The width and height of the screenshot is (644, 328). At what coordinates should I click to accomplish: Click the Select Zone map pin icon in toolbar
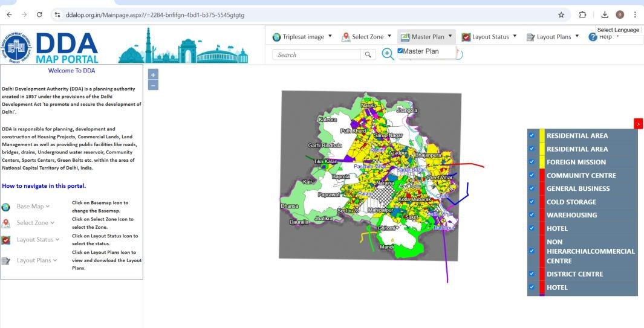coord(345,37)
